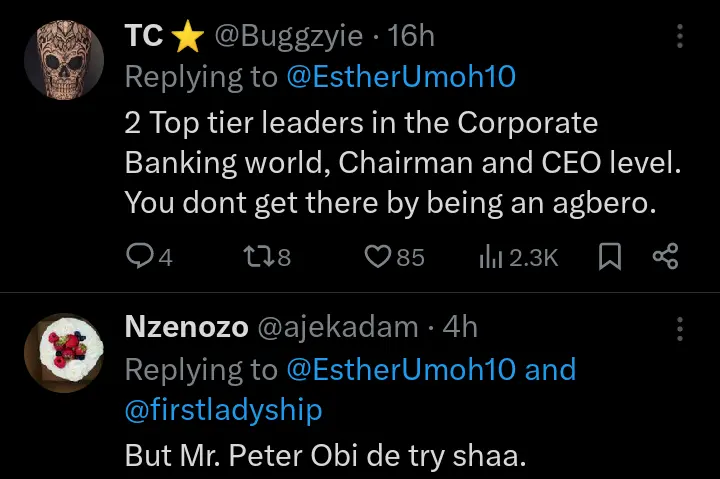Click the Nzenozo display name

[186, 328]
